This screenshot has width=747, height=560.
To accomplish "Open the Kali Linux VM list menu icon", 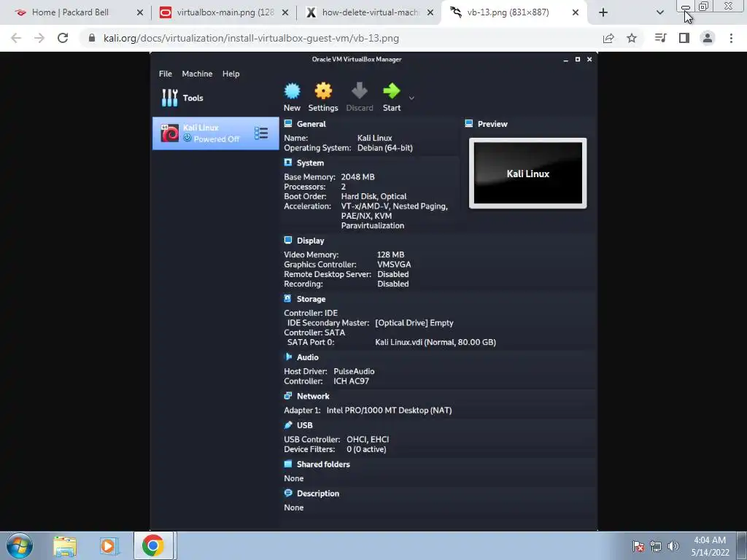I will 261,133.
